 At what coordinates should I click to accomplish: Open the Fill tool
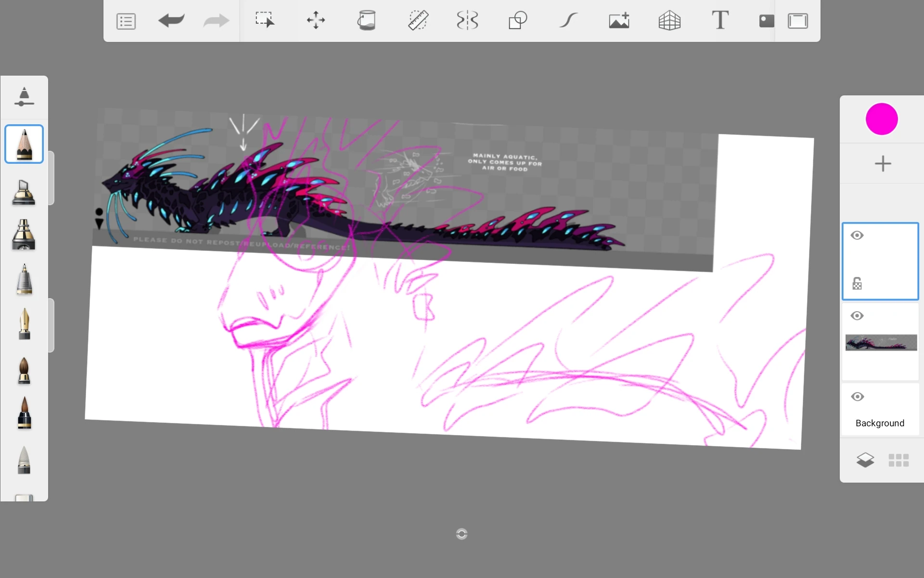[367, 21]
